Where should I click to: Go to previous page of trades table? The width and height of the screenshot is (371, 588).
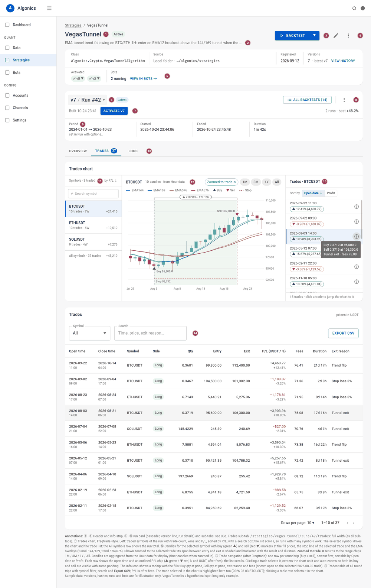(x=347, y=523)
